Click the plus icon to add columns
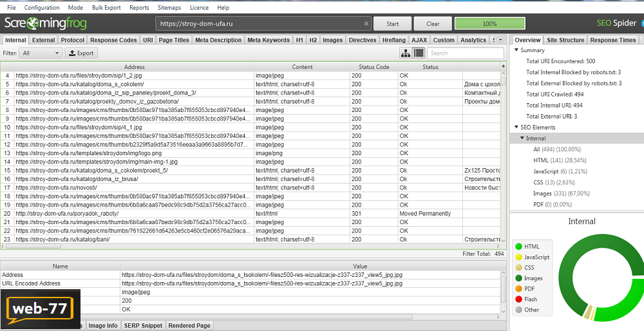This screenshot has height=331, width=644. 503,66
